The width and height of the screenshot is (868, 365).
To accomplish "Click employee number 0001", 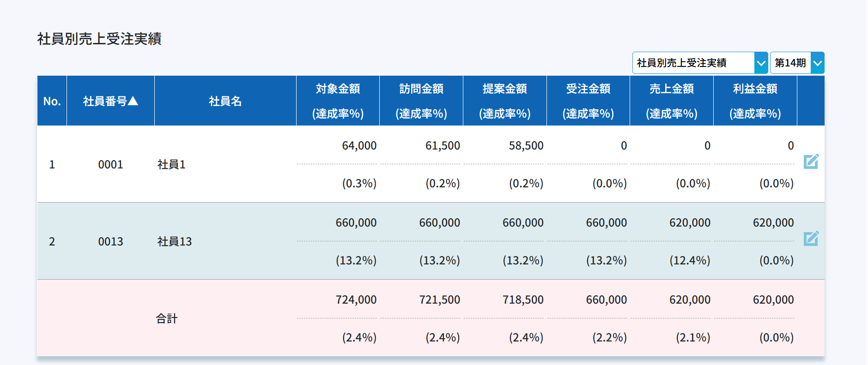I will click(110, 165).
